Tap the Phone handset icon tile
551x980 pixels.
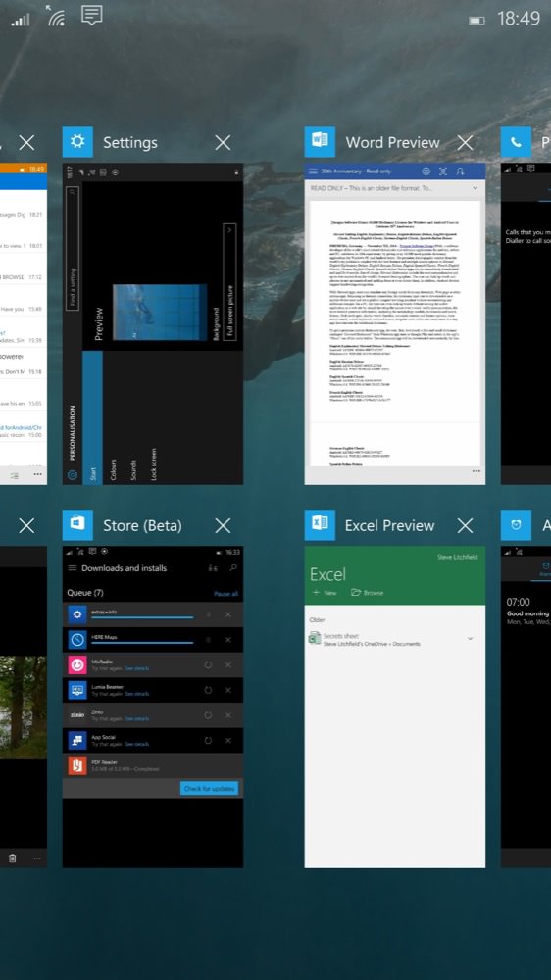pyautogui.click(x=516, y=142)
